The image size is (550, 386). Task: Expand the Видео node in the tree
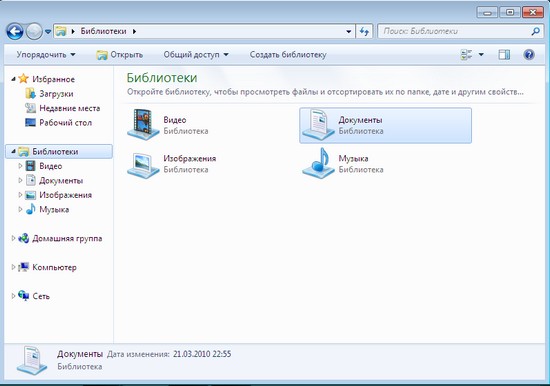(x=20, y=166)
